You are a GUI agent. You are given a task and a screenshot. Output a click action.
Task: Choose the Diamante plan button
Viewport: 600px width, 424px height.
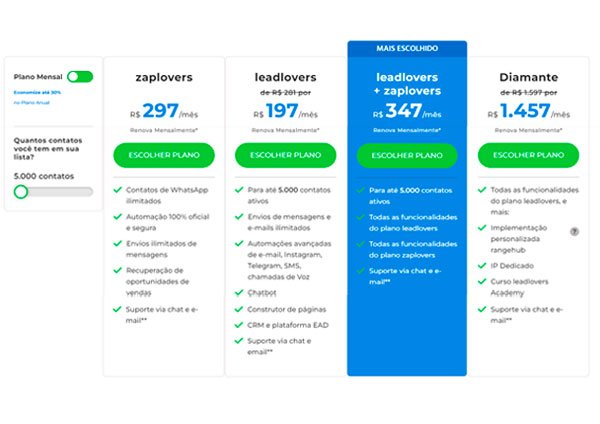tap(528, 155)
